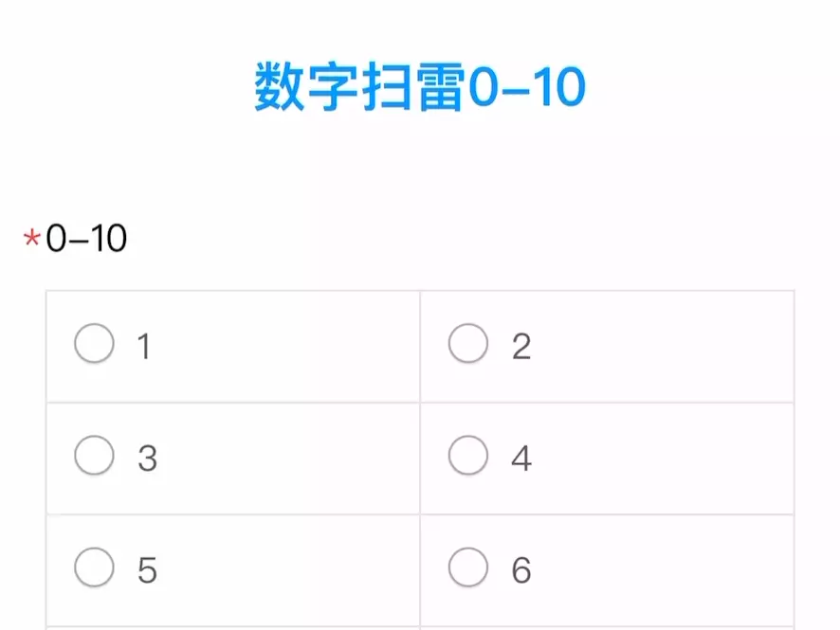This screenshot has width=840, height=630.
Task: Pick the radio button for option 3
Action: click(x=94, y=456)
